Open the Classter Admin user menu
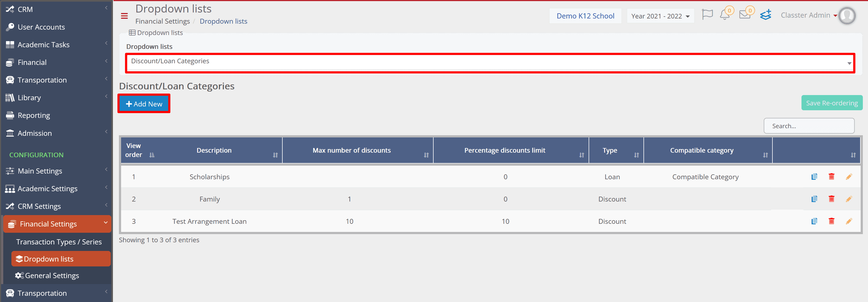Screen dimensions: 868x302 [809, 15]
